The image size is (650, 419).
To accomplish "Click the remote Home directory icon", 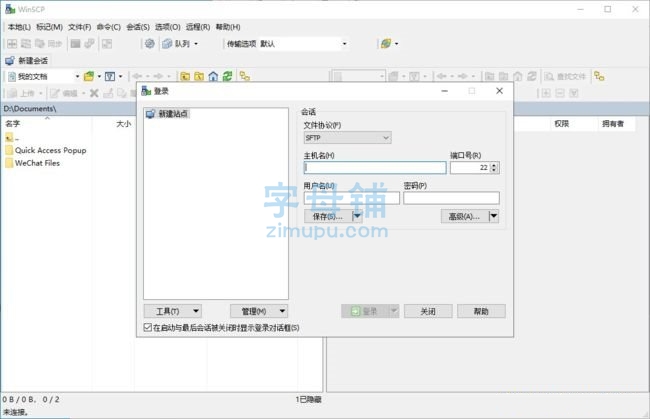I will coord(518,76).
